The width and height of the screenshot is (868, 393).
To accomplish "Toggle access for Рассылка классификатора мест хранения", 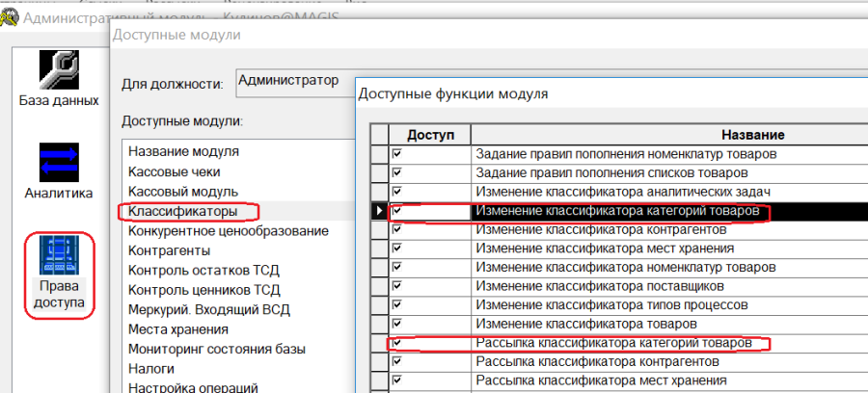I will click(x=396, y=380).
